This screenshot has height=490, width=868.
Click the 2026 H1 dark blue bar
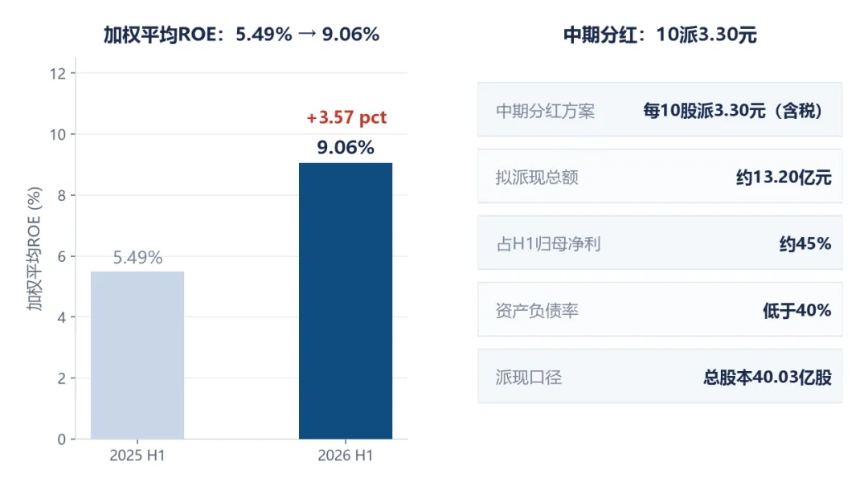[346, 301]
